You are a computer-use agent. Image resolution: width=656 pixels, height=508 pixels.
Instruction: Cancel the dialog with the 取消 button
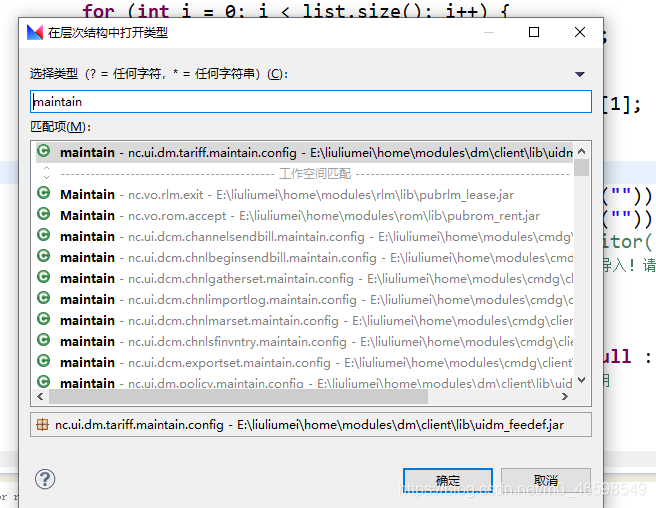(x=546, y=480)
